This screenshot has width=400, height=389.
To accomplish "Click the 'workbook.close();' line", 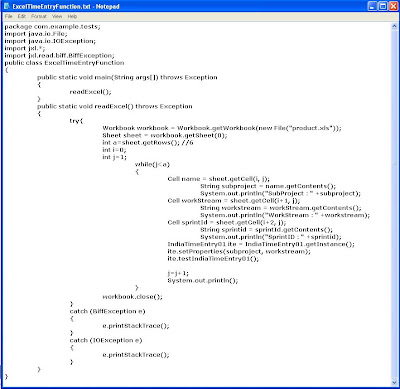I will (x=132, y=297).
